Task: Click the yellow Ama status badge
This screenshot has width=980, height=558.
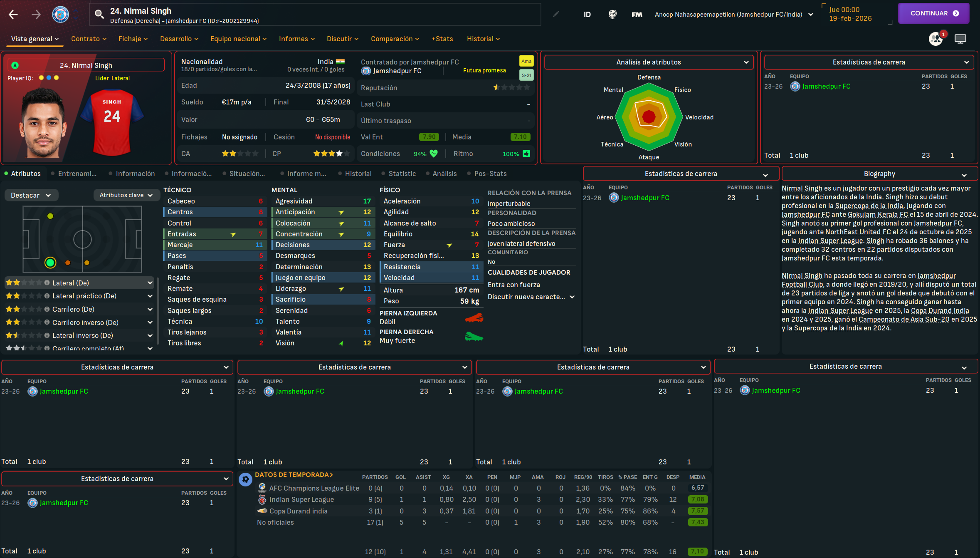Action: (x=526, y=61)
